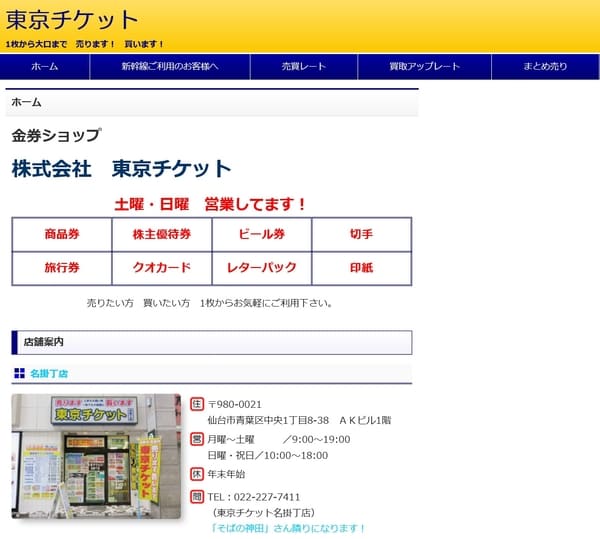Click the 日曜・祝日 10:00～18:00 hours text
Image resolution: width=600 pixels, height=539 pixels.
pos(267,455)
